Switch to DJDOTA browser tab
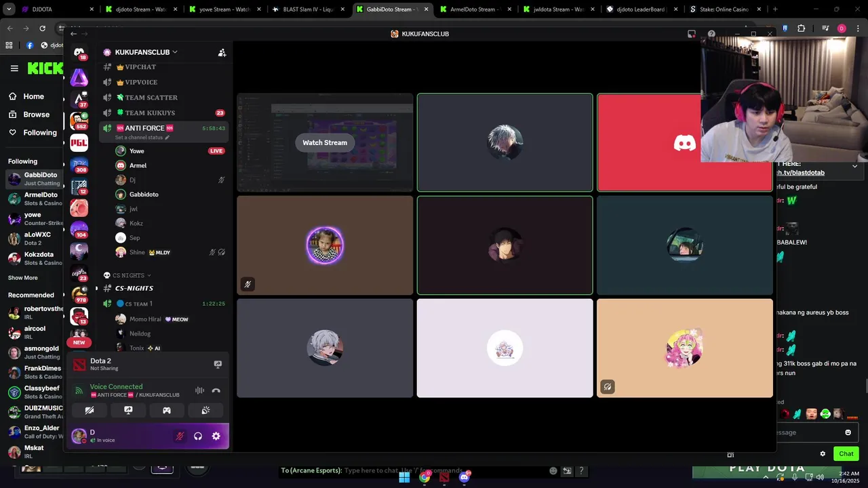 click(57, 9)
